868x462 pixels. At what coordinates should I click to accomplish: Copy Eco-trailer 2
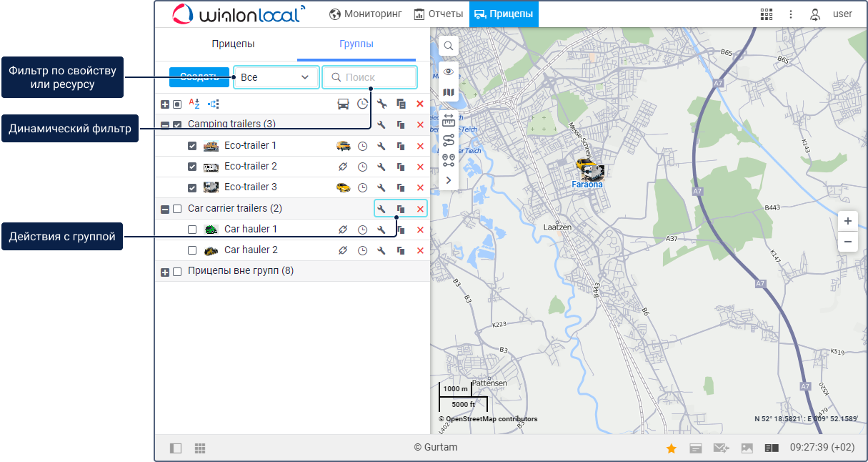pos(401,167)
